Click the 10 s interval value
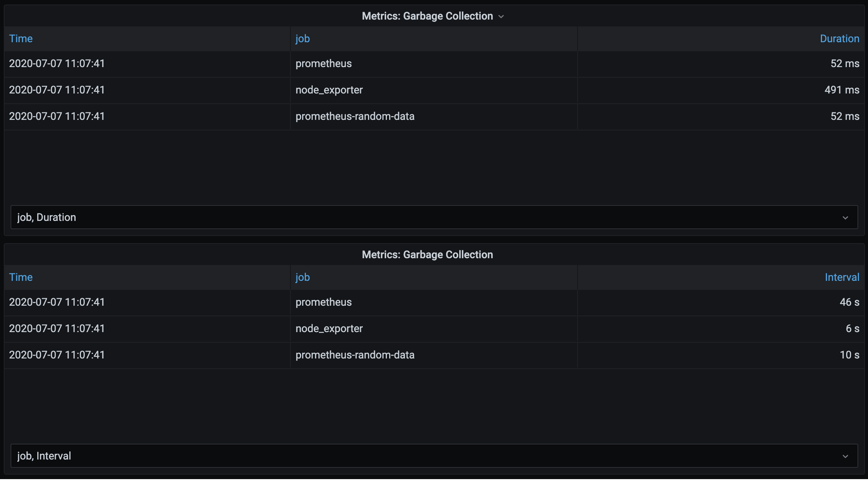The image size is (868, 481). coord(849,355)
